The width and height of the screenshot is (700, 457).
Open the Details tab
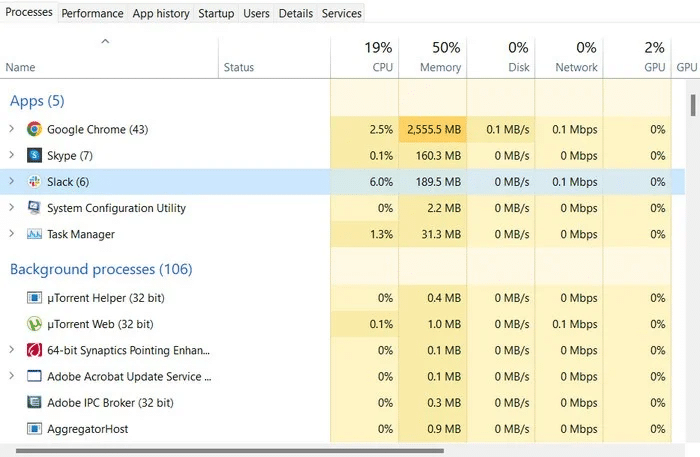coord(296,13)
